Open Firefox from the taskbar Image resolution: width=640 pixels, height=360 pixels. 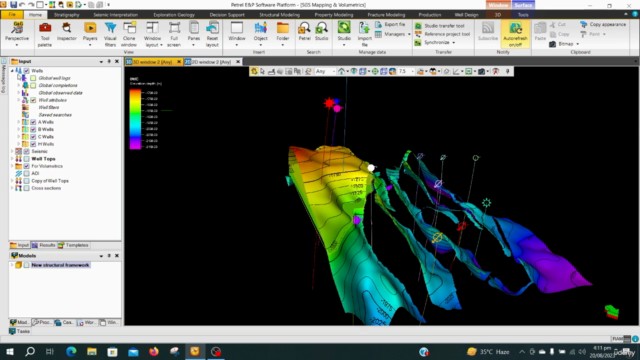[153, 351]
